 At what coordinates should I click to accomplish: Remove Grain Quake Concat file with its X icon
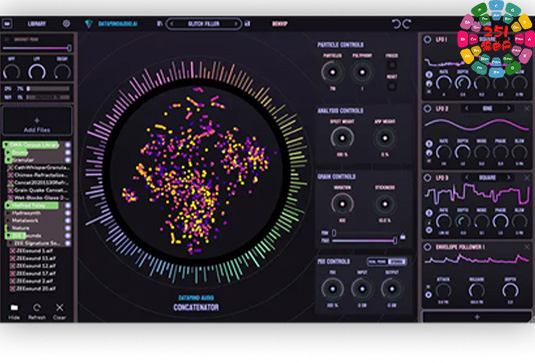click(x=11, y=190)
